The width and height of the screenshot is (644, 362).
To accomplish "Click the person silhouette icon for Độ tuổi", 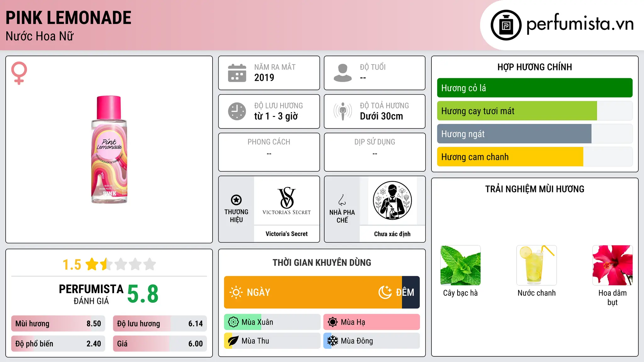I will pos(343,73).
